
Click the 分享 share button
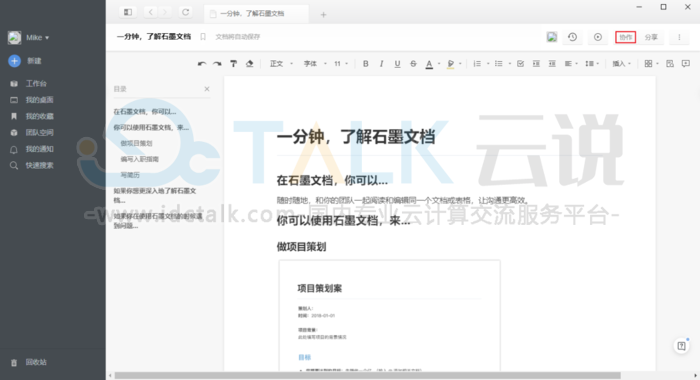(651, 37)
